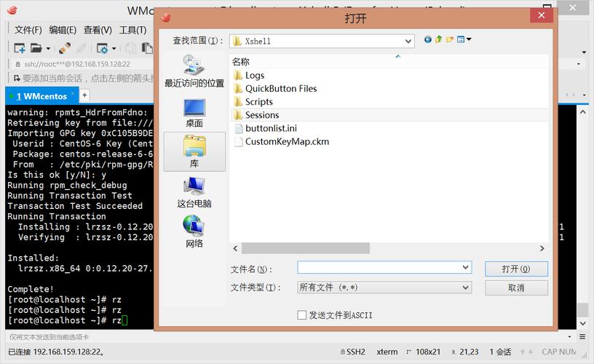
Task: Click the 21,23 cursor position status entry
Action: tap(465, 352)
